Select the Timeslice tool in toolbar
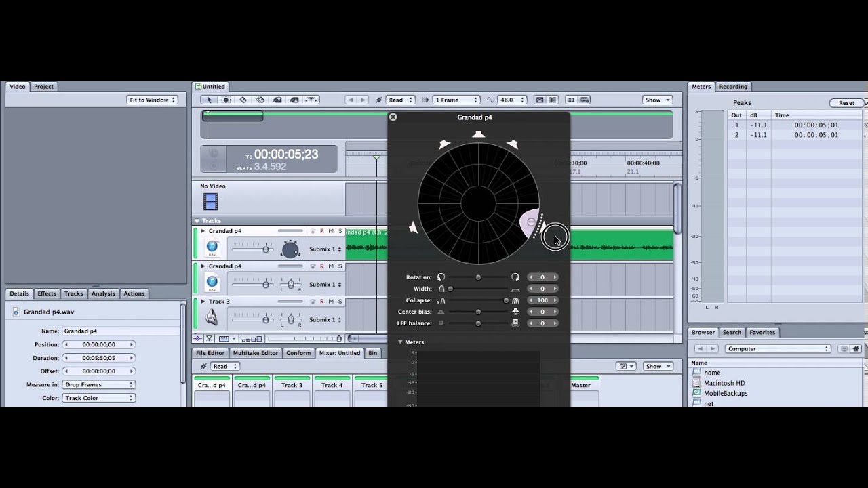The width and height of the screenshot is (868, 488). (x=226, y=100)
